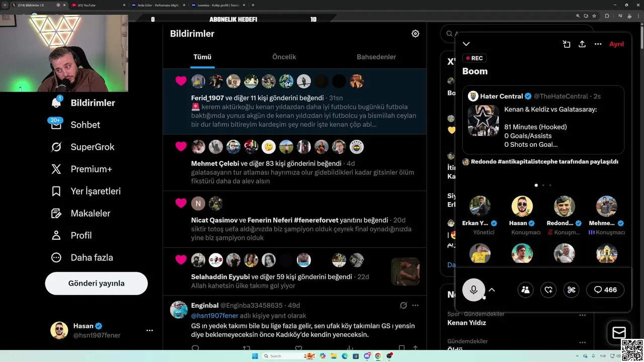Open the Space participants people icon
Image resolution: width=644 pixels, height=362 pixels.
click(525, 290)
